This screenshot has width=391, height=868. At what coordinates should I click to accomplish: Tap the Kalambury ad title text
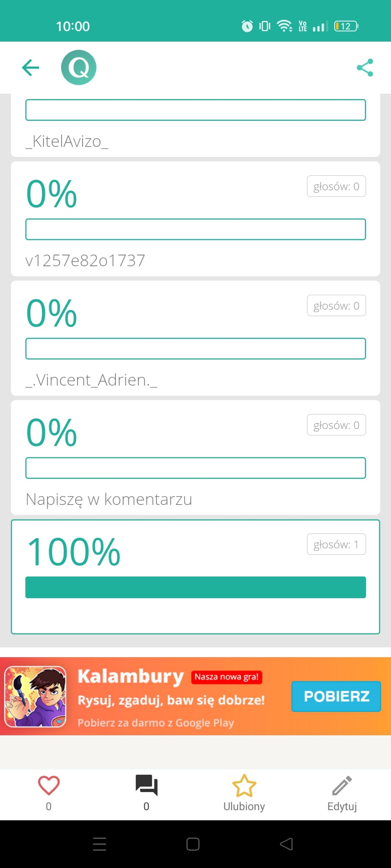131,677
